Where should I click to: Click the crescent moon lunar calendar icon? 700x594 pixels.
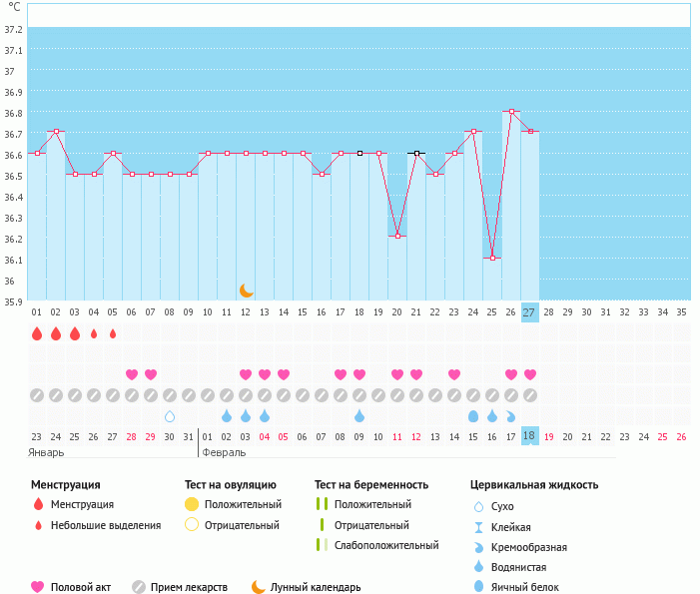pos(246,291)
